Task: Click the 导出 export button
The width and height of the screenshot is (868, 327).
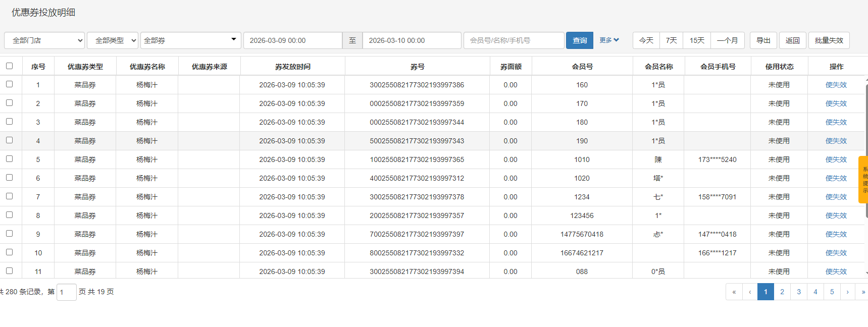Action: tap(763, 40)
